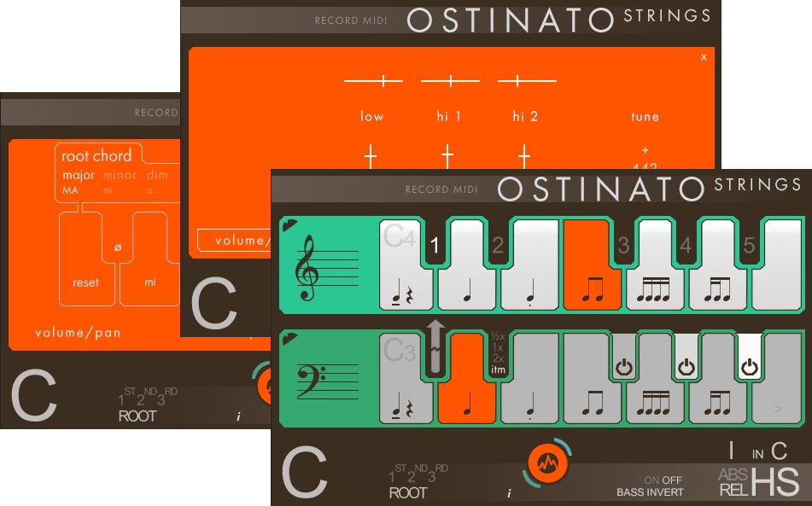Screen dimensions: 812x506
Task: Adjust the hi 1 horizontal slider
Action: tap(450, 81)
